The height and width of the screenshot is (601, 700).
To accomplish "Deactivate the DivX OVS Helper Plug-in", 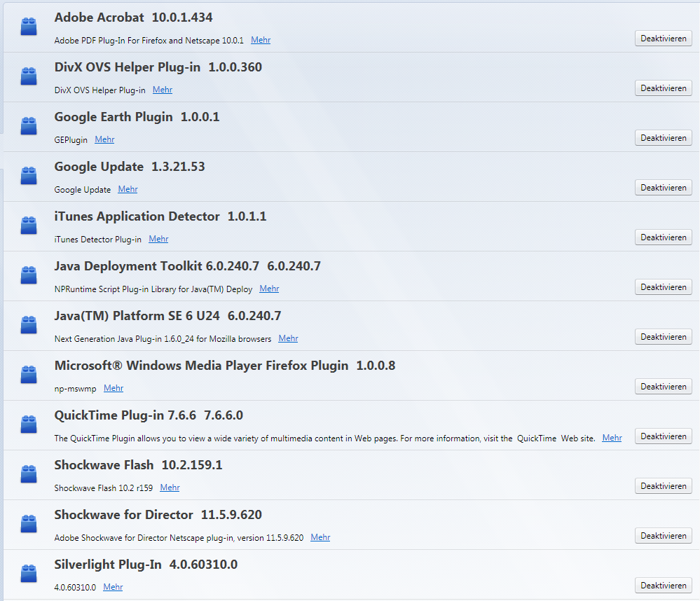I will [664, 88].
